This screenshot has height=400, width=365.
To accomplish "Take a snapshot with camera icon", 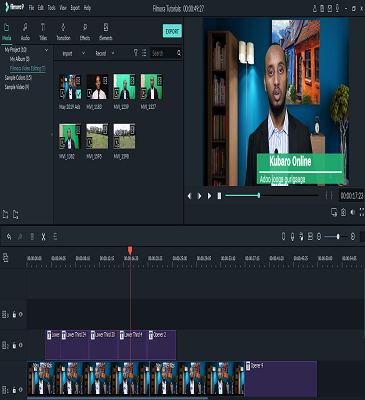I will pyautogui.click(x=343, y=212).
